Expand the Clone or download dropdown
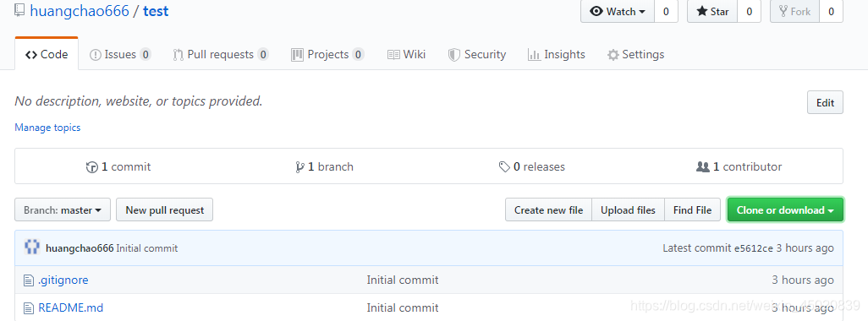868x321 pixels. point(785,210)
